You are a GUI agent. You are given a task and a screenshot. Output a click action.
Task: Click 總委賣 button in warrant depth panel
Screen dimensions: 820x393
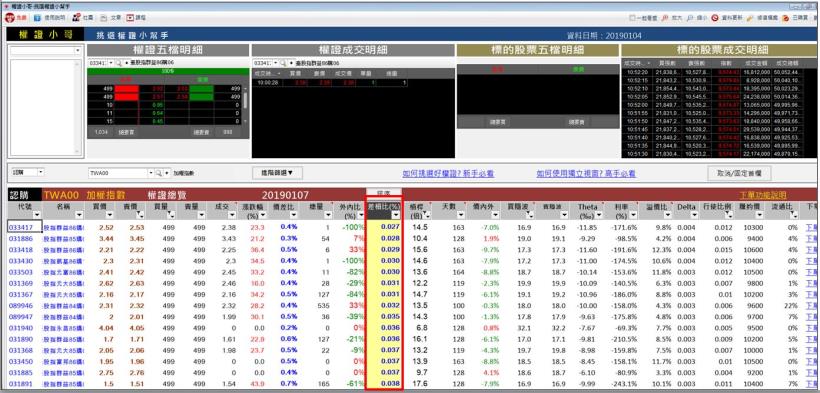pyautogui.click(x=201, y=132)
